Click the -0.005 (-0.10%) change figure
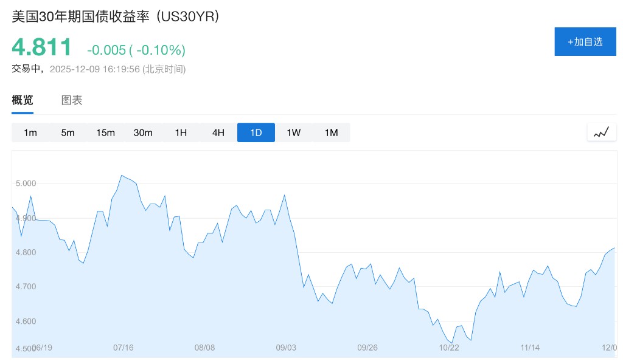 [136, 50]
